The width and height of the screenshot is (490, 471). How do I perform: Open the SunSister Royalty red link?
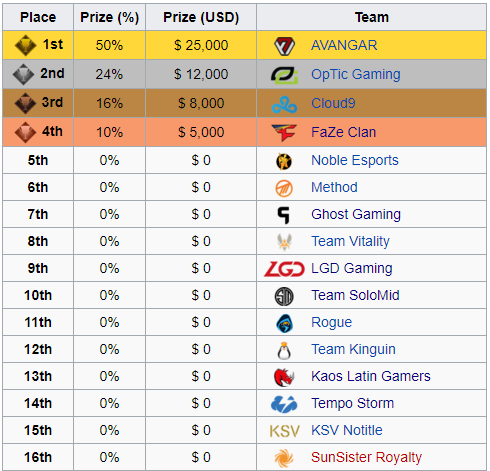pyautogui.click(x=366, y=457)
